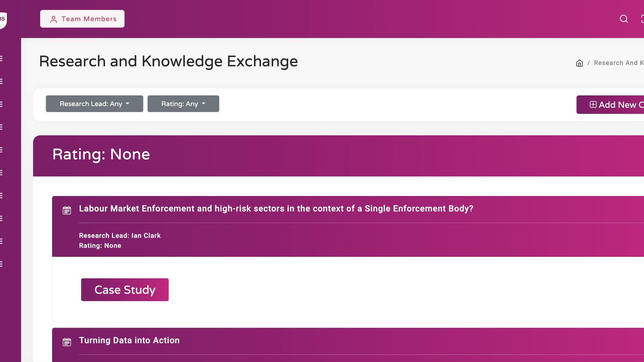Screen dimensions: 644x362
Task: Open the Rating: Any dropdown
Action: 183,104
